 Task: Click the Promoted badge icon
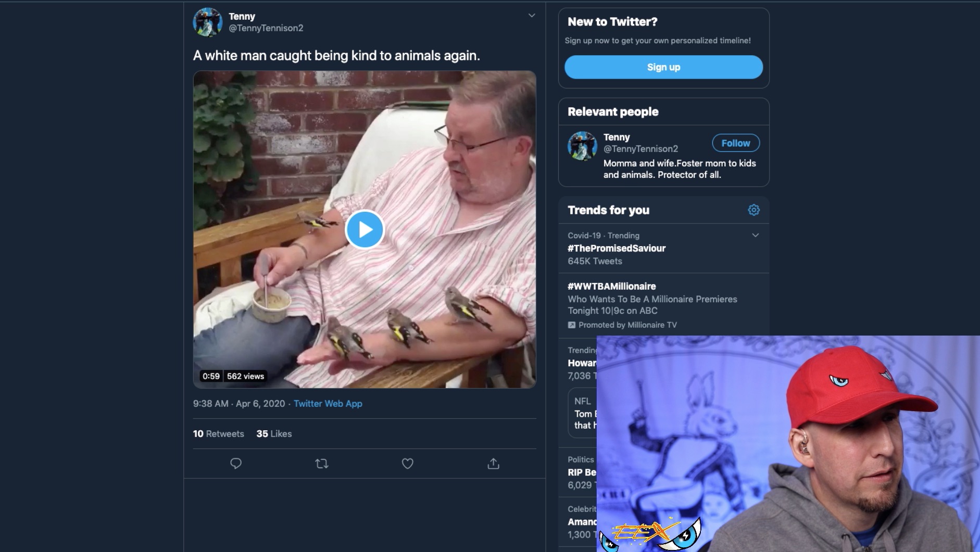pos(572,325)
